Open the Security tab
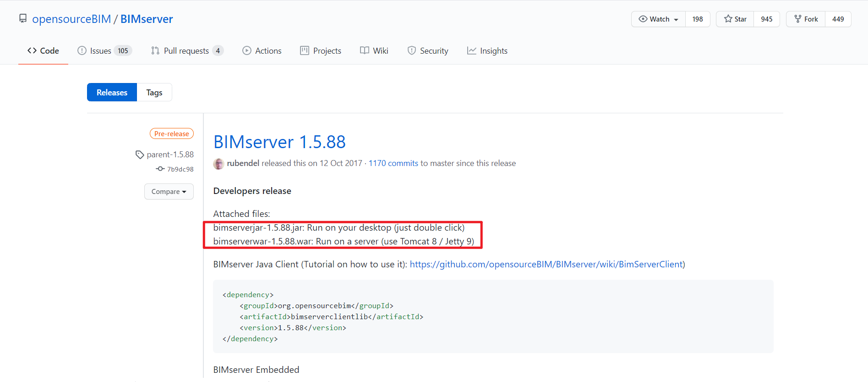The image size is (868, 382). [x=428, y=50]
